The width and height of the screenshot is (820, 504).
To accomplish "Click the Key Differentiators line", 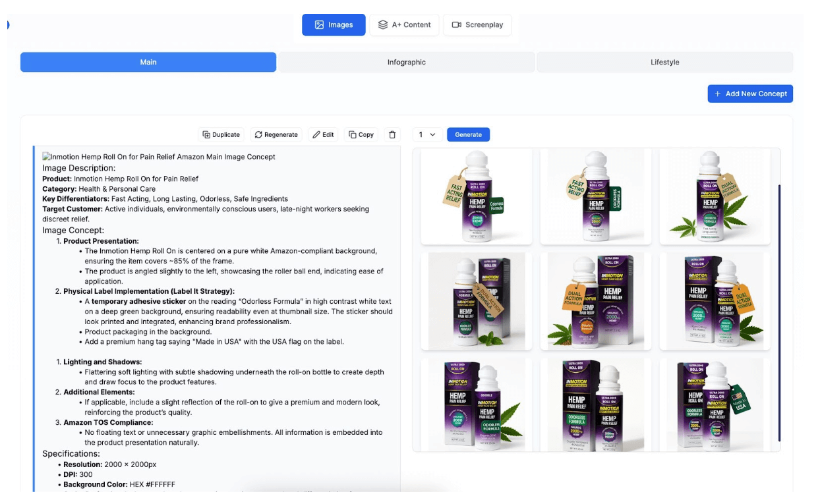I will (165, 198).
